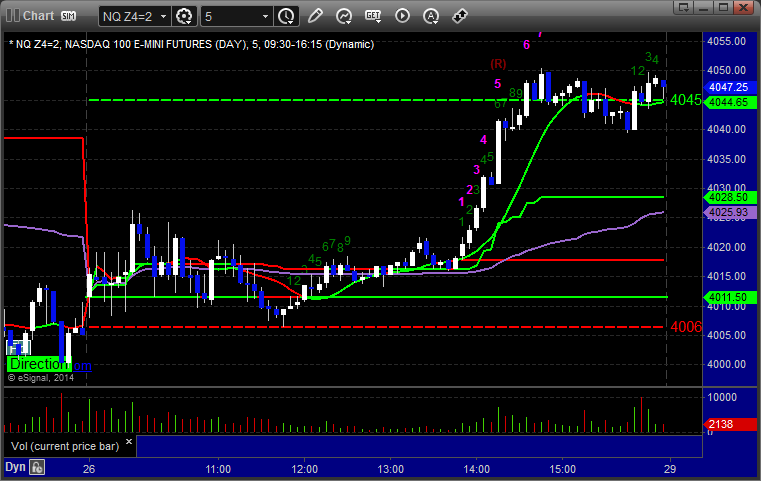Click the red (R) marker on chart
Screen dimensions: 761x481
pyautogui.click(x=498, y=64)
